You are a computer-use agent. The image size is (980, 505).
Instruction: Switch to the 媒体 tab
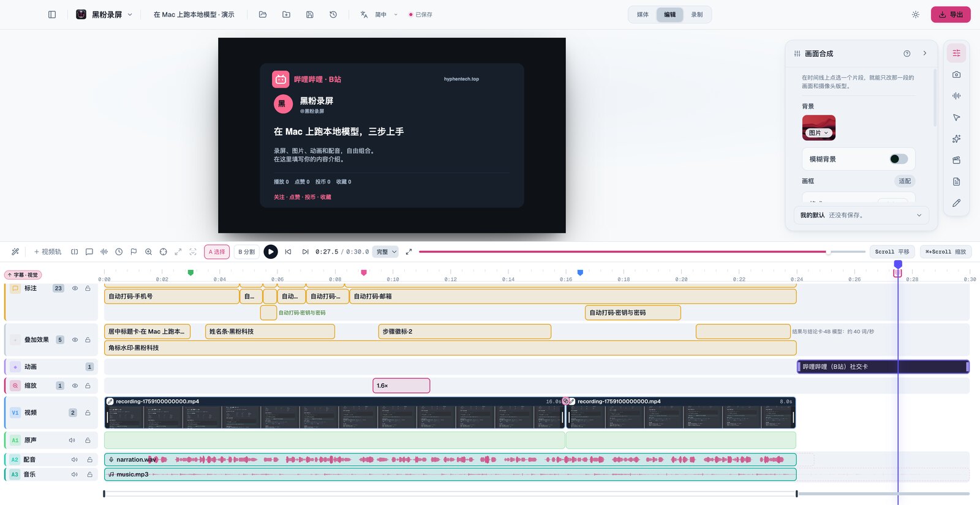pos(643,15)
